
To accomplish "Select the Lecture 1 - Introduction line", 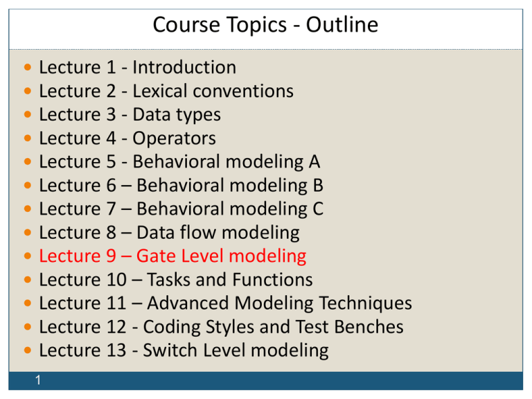I will tap(137, 68).
